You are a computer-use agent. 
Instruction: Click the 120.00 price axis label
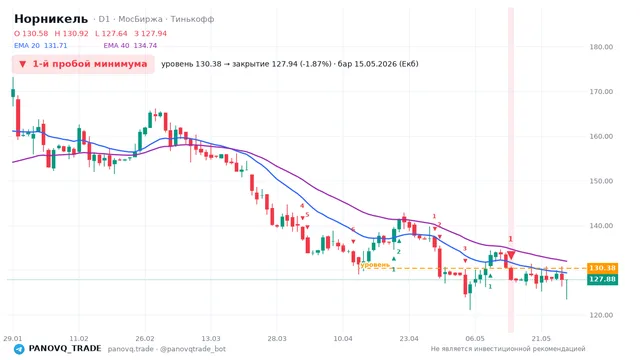click(x=601, y=315)
